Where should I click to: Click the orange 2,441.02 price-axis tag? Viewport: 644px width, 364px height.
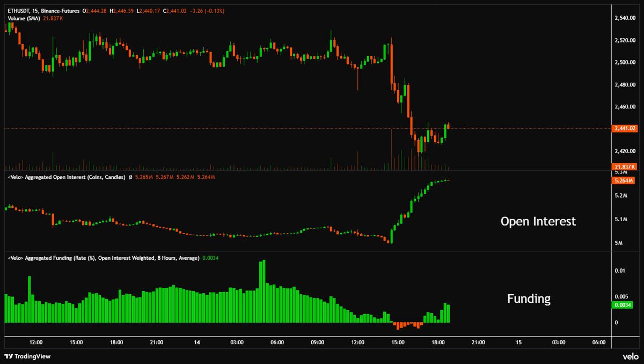625,129
